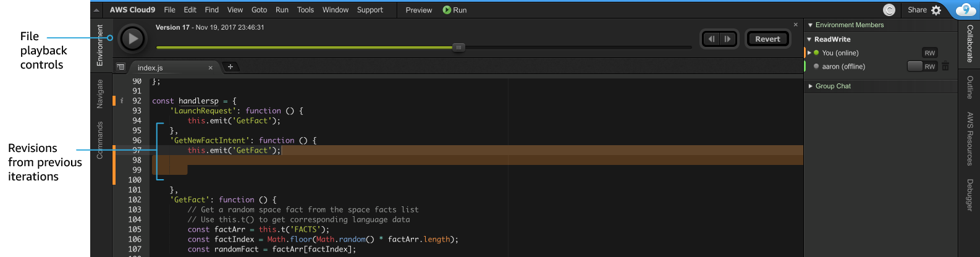Step back to the previous revision
980x257 pixels.
712,39
